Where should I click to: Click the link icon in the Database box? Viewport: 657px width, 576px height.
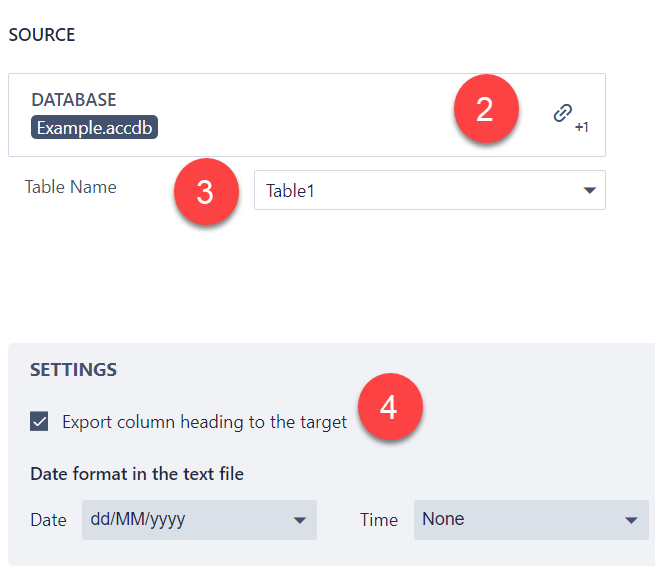(x=563, y=114)
